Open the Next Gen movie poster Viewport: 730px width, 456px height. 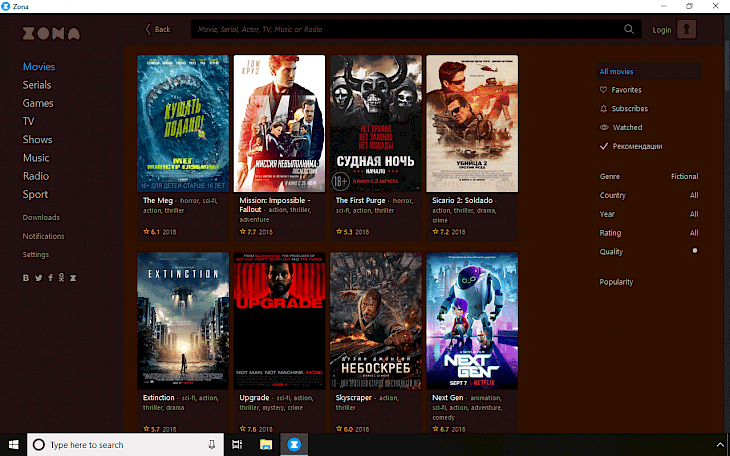coord(472,321)
